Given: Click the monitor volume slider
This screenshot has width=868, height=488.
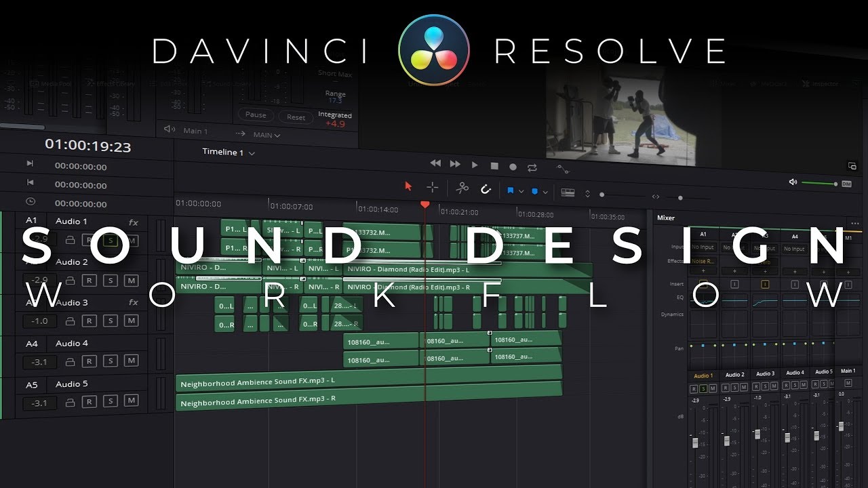Looking at the screenshot, I should pyautogui.click(x=819, y=184).
